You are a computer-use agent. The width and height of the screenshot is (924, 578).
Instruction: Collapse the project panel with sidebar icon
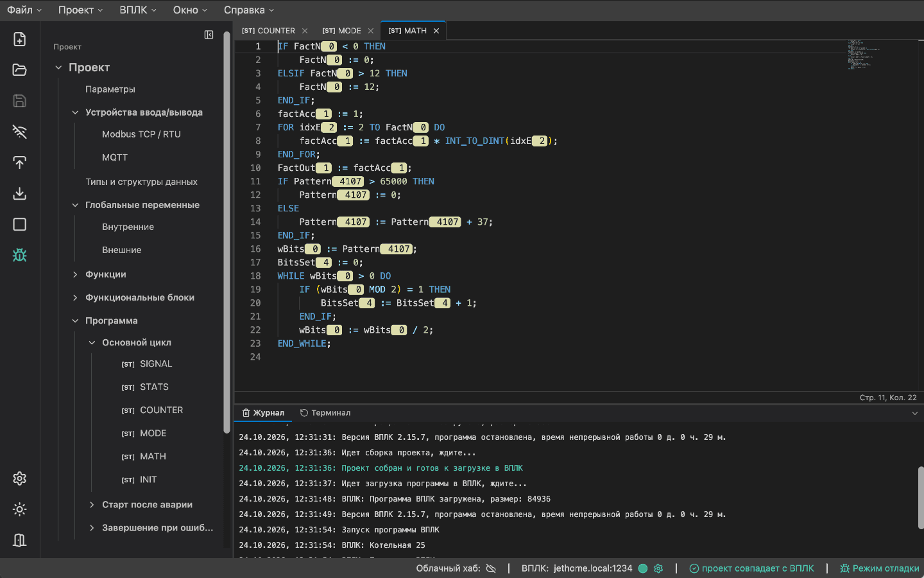point(209,35)
